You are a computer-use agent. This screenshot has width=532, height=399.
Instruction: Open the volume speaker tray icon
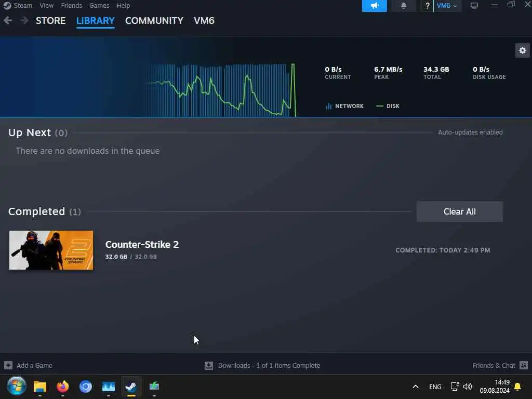pyautogui.click(x=468, y=387)
